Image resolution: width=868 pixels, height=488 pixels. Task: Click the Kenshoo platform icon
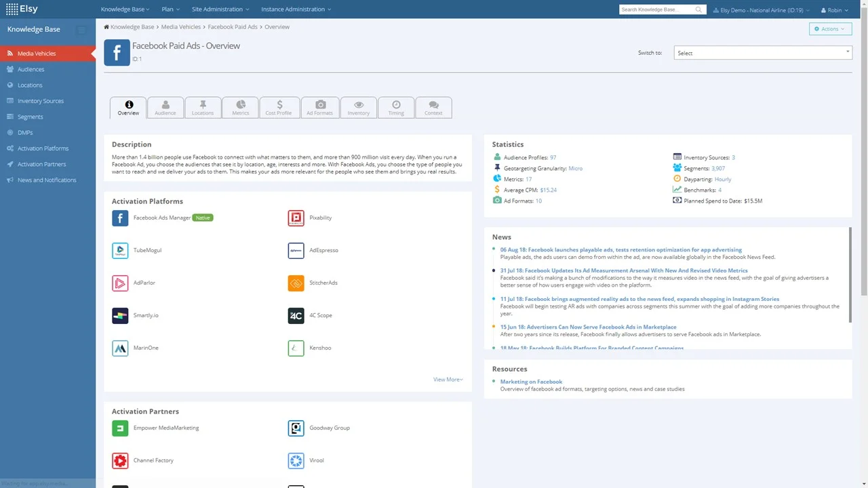tap(296, 348)
